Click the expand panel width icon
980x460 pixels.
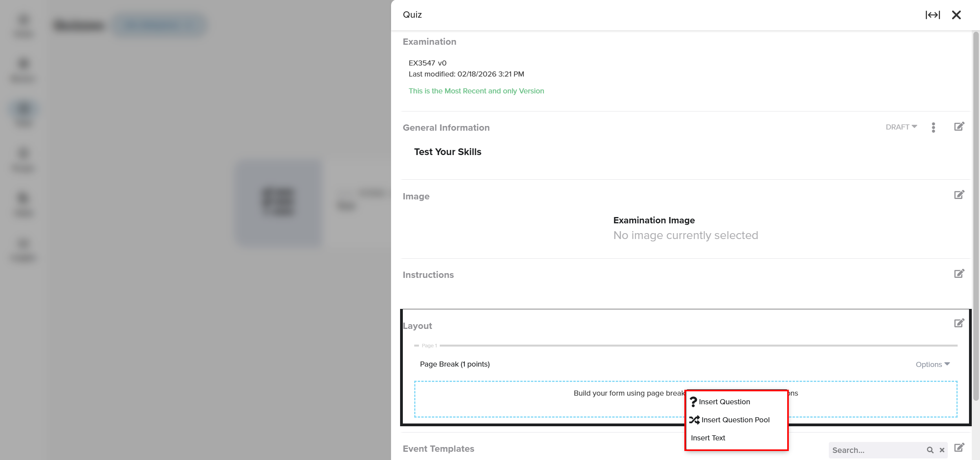[932, 15]
